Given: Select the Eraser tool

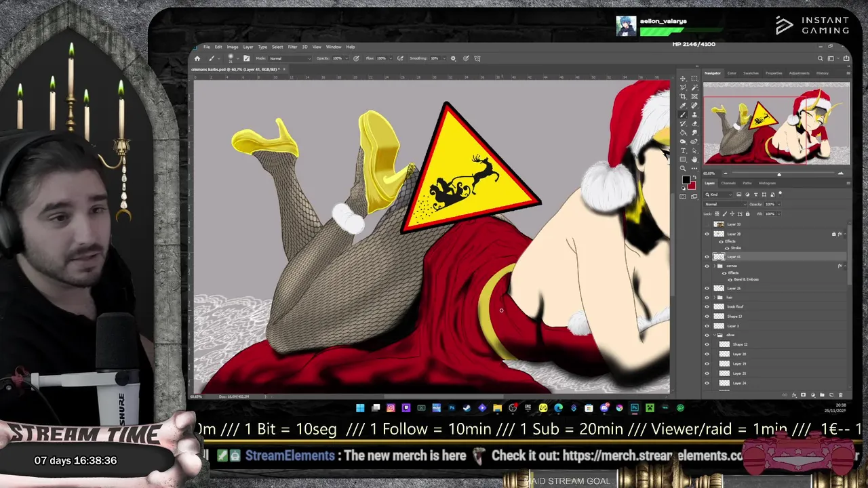Looking at the screenshot, I should coord(694,123).
